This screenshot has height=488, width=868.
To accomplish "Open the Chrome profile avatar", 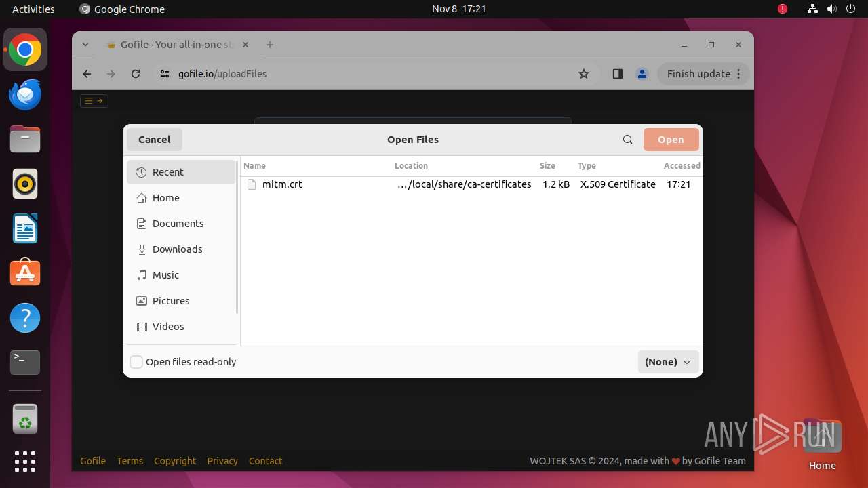I will [642, 74].
